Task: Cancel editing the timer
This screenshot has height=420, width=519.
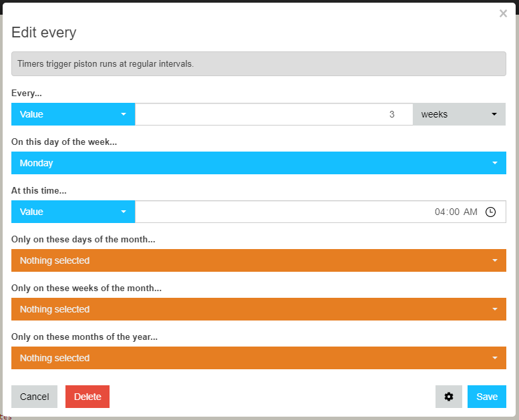Action: (x=35, y=396)
